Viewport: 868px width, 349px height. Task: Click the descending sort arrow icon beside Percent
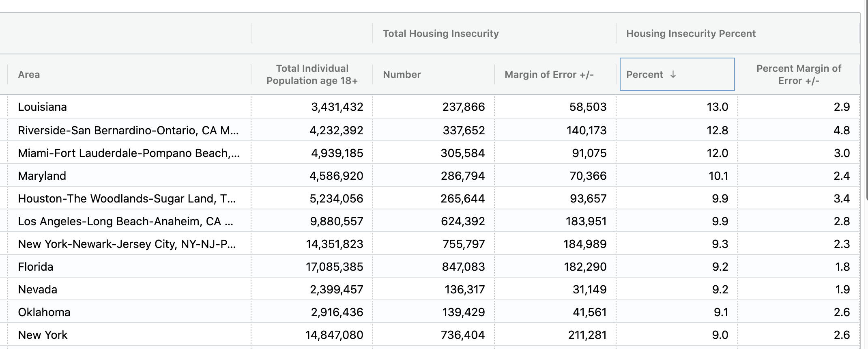click(x=673, y=75)
